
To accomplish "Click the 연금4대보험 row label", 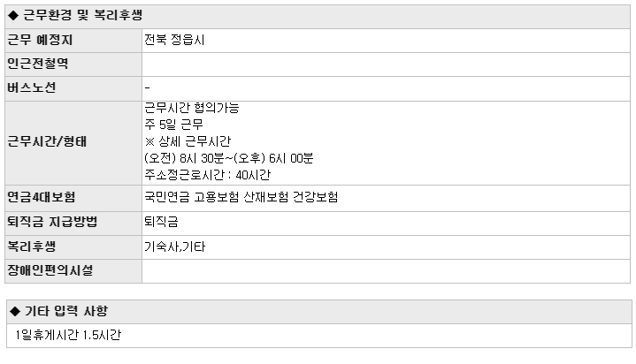I will 42,197.
